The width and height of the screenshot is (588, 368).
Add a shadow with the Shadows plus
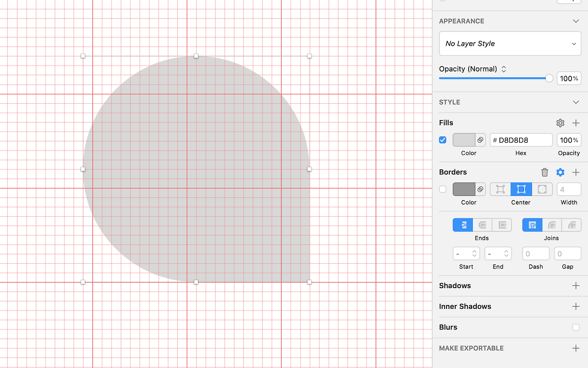tap(576, 285)
